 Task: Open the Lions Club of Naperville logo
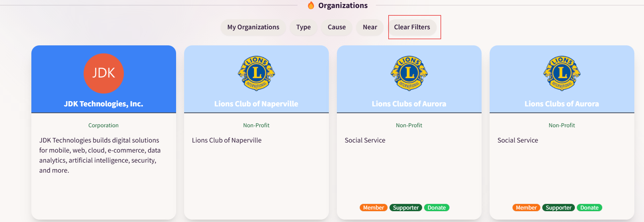tap(256, 73)
